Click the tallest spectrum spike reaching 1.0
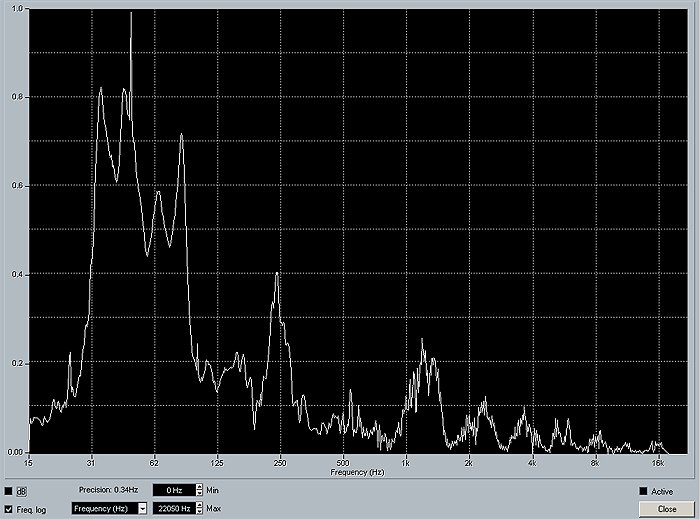700x519 pixels. tap(131, 15)
